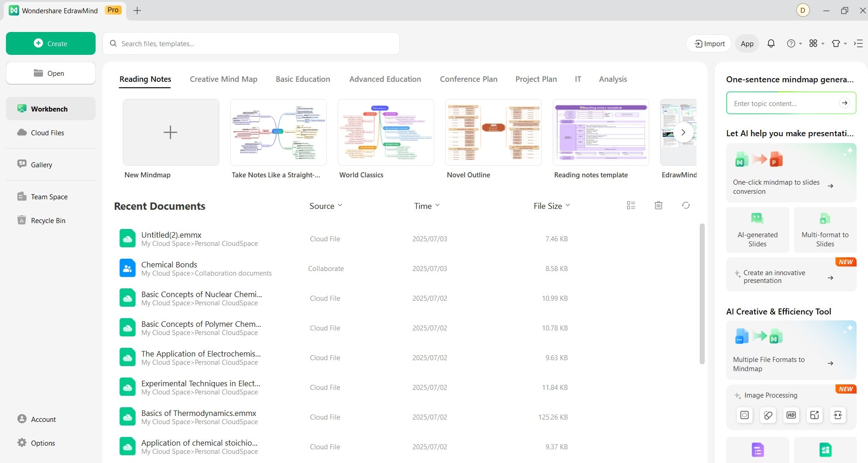Image resolution: width=868 pixels, height=463 pixels.
Task: Click the search files and templates field
Action: click(x=251, y=43)
